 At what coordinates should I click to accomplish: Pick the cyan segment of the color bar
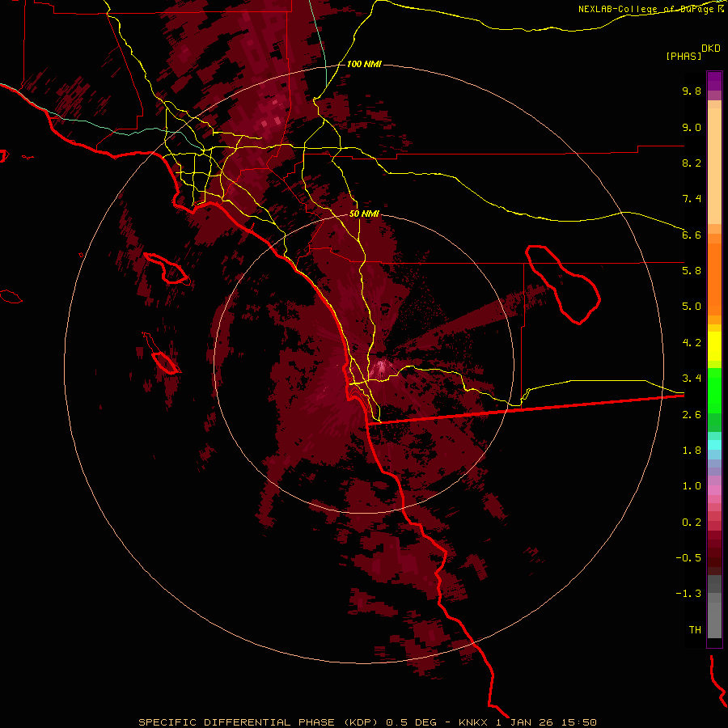(714, 445)
